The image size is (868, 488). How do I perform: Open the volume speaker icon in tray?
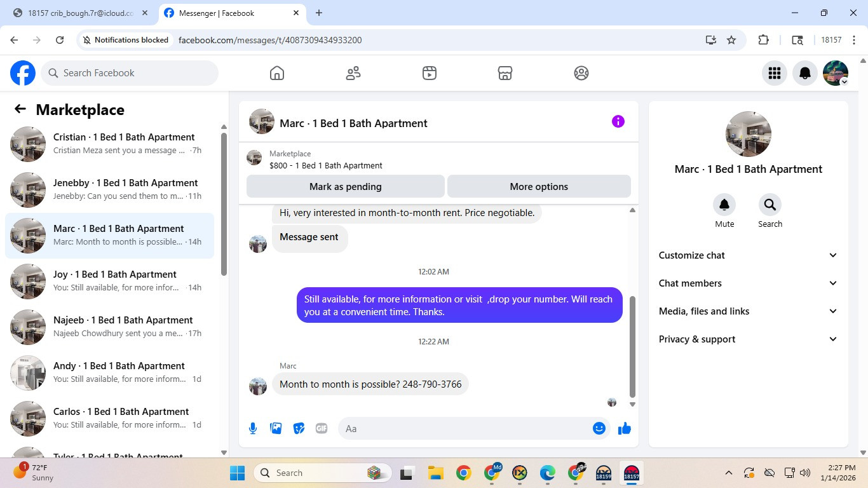point(805,473)
